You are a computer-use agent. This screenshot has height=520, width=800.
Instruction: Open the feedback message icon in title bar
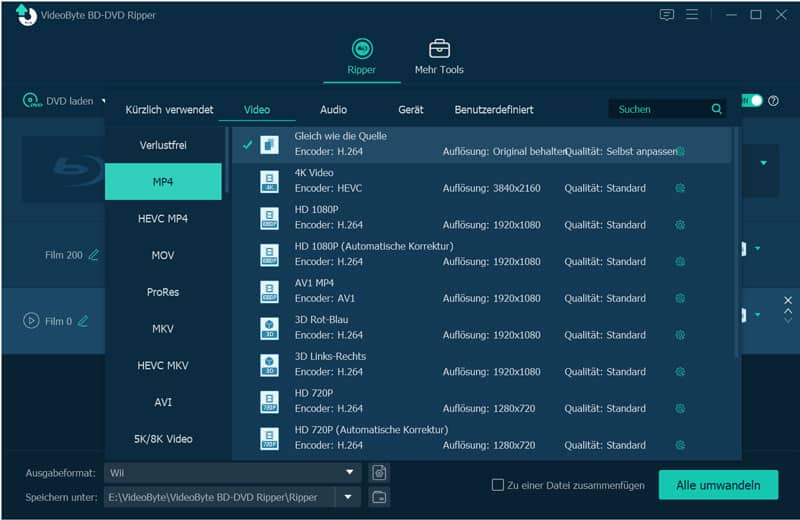coord(666,15)
